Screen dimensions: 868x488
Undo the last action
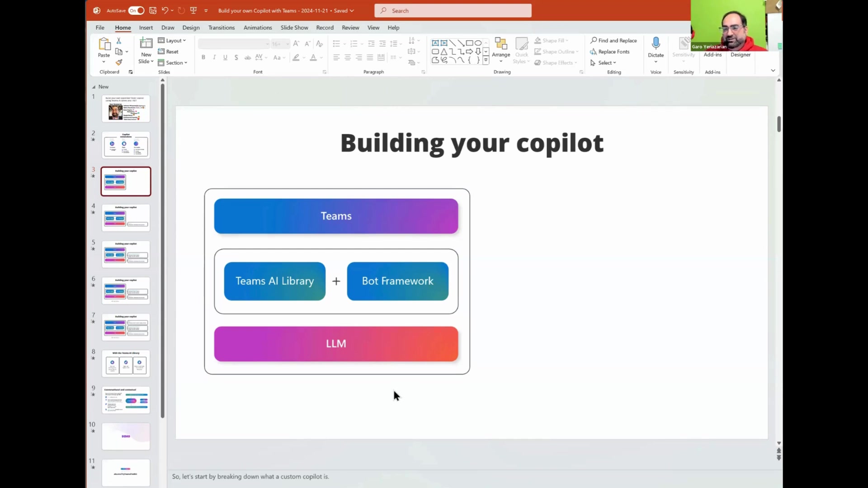coord(165,10)
